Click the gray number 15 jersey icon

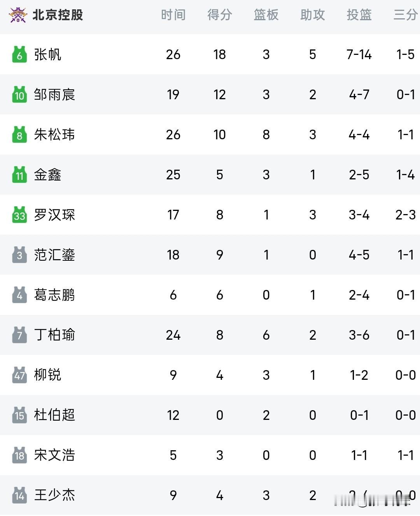point(19,415)
